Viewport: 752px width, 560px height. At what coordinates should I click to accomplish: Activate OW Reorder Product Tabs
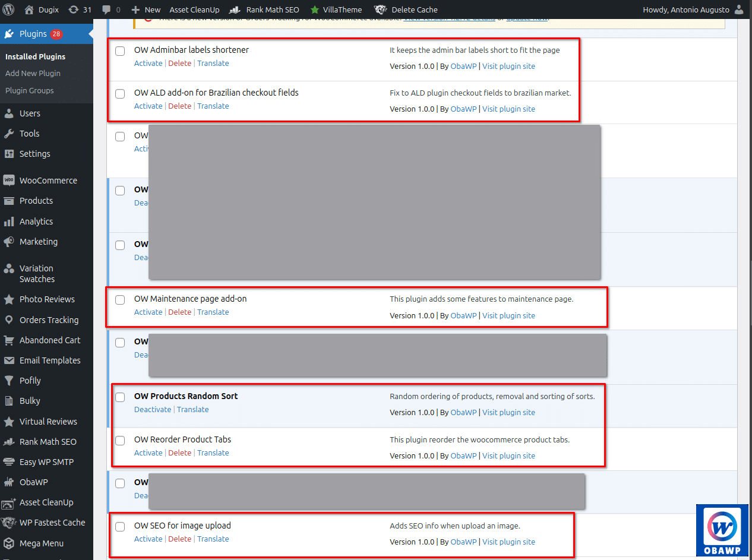coord(148,453)
